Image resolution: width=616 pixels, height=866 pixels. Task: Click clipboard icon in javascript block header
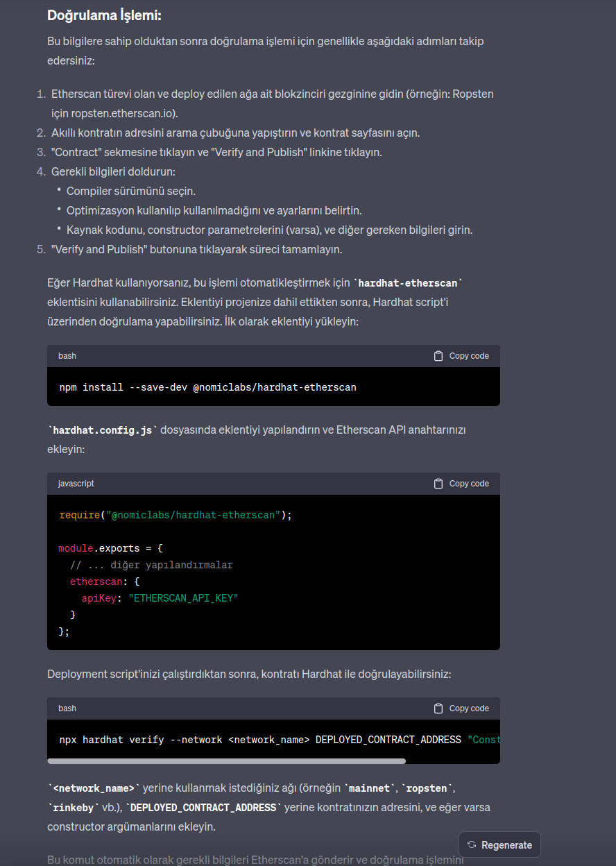[x=438, y=484]
